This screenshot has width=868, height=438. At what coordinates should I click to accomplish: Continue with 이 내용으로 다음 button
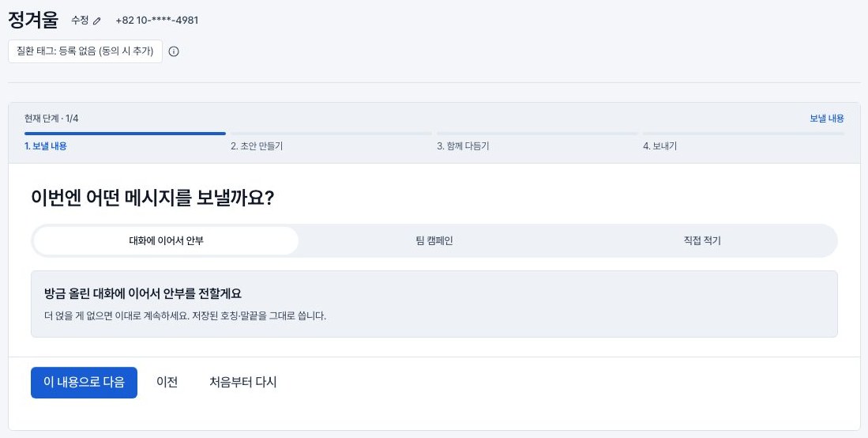[85, 383]
